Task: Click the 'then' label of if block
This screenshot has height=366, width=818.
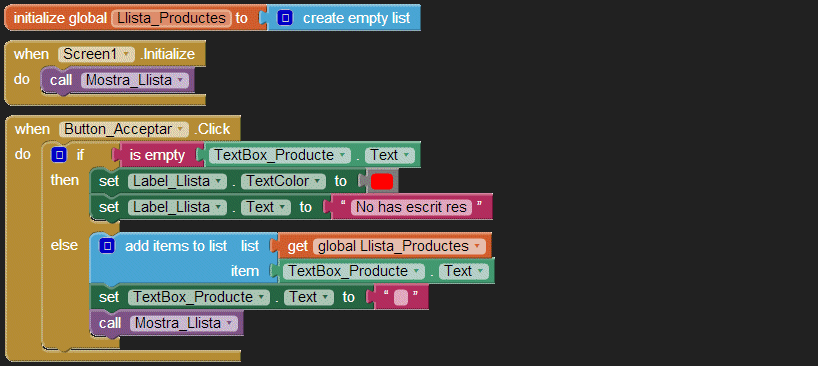Action: [65, 180]
